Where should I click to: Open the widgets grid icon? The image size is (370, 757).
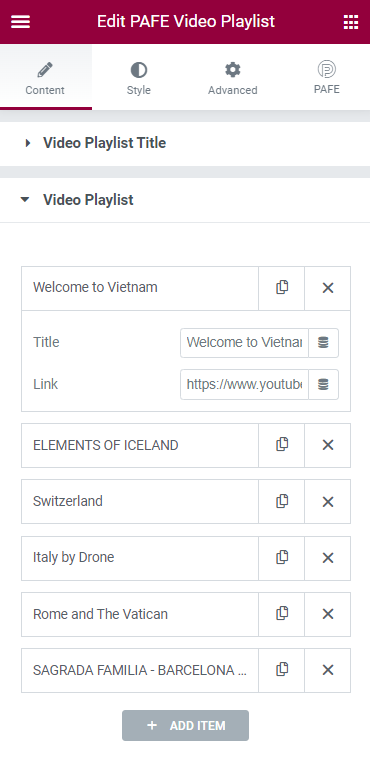351,22
